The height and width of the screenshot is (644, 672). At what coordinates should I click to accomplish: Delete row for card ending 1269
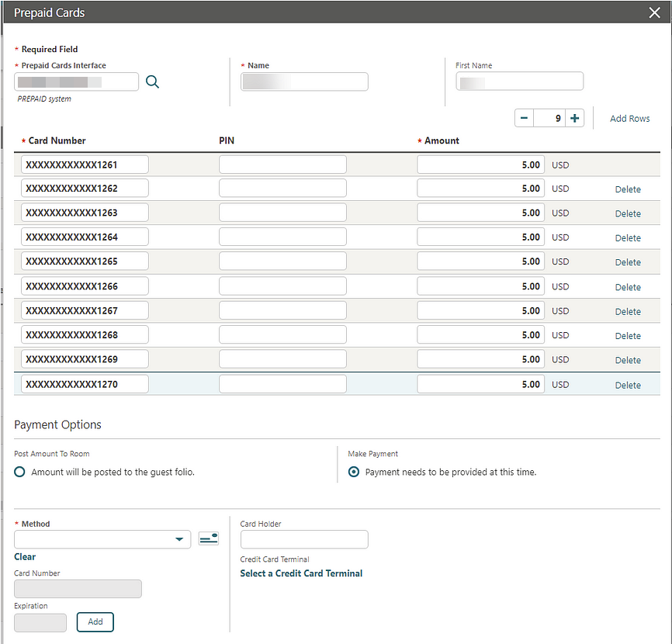pos(628,360)
